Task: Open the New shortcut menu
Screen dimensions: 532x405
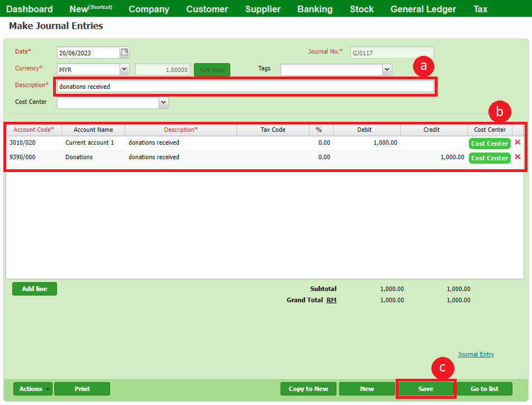Action: [91, 9]
